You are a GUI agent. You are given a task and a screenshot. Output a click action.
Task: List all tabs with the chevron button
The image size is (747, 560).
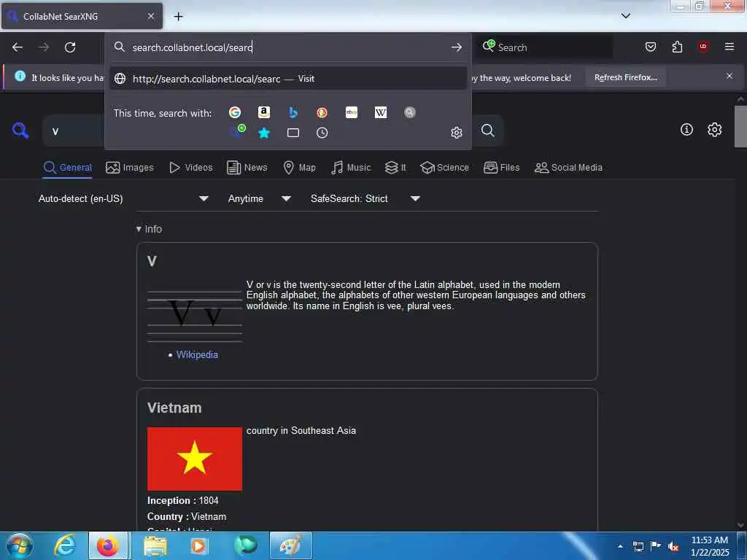(x=625, y=16)
